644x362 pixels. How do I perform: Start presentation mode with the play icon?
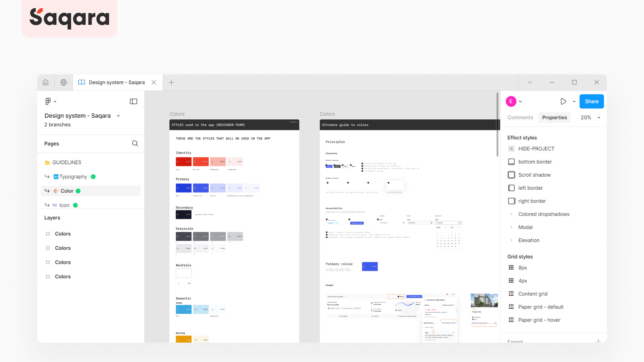(563, 101)
